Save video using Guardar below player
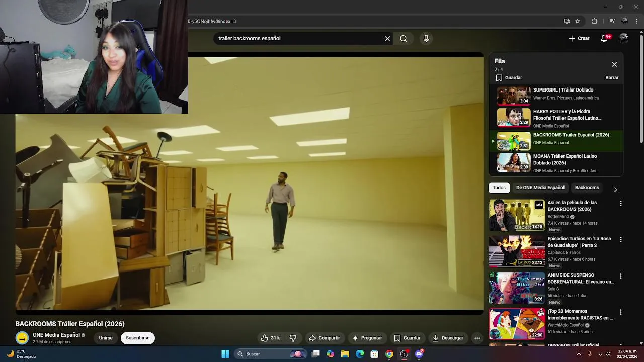 [x=407, y=338]
